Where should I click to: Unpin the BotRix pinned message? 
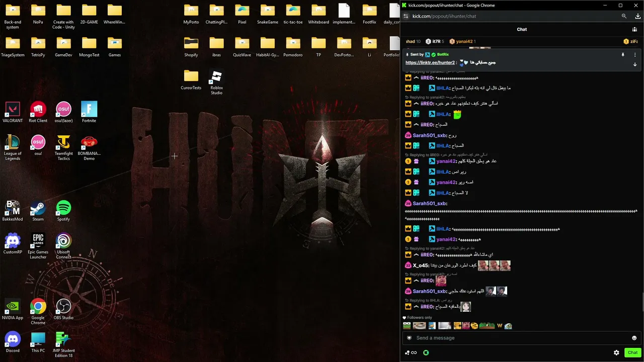[x=623, y=55]
